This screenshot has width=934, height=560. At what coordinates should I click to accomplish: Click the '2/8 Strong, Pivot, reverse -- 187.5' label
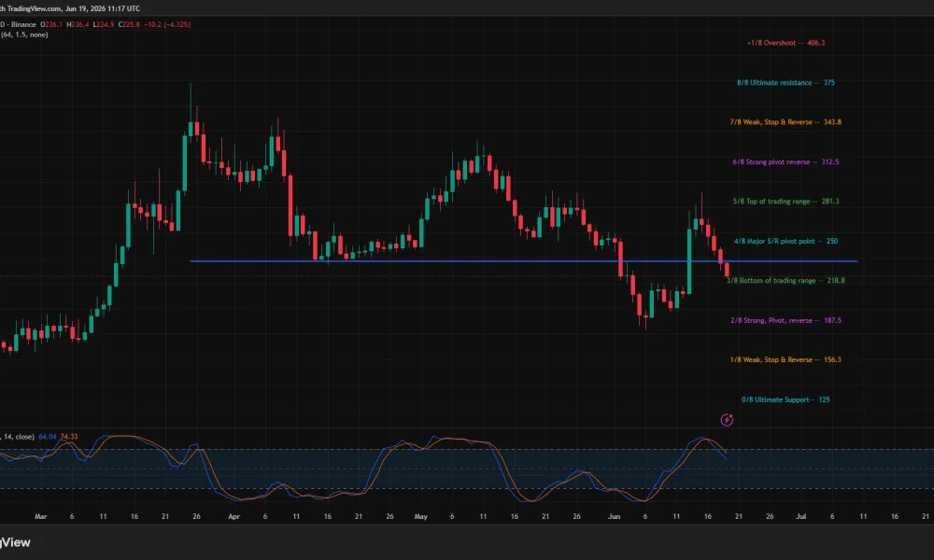(785, 320)
